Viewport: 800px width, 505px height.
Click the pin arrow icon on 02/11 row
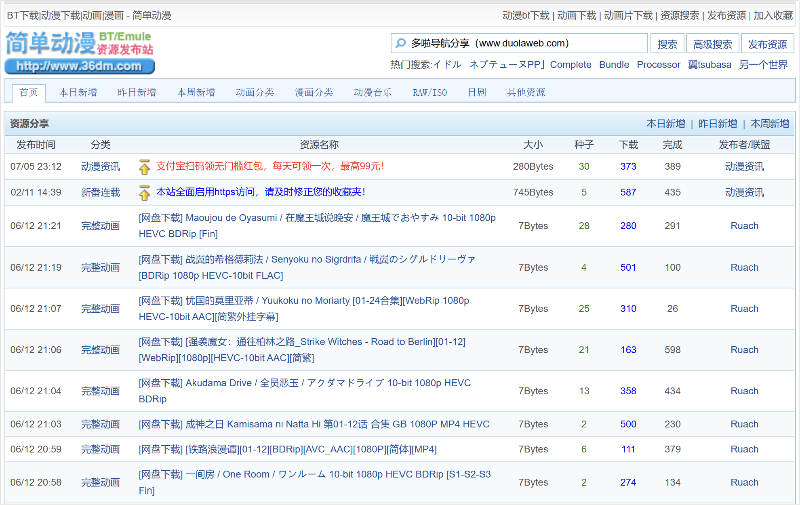[144, 193]
